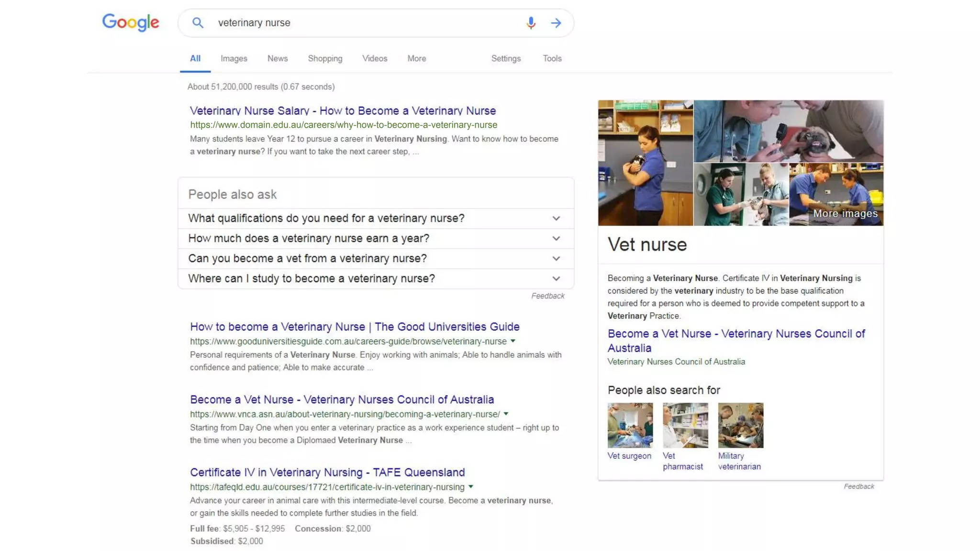
Task: Click 'Vet nurse' panel title
Action: tap(647, 244)
